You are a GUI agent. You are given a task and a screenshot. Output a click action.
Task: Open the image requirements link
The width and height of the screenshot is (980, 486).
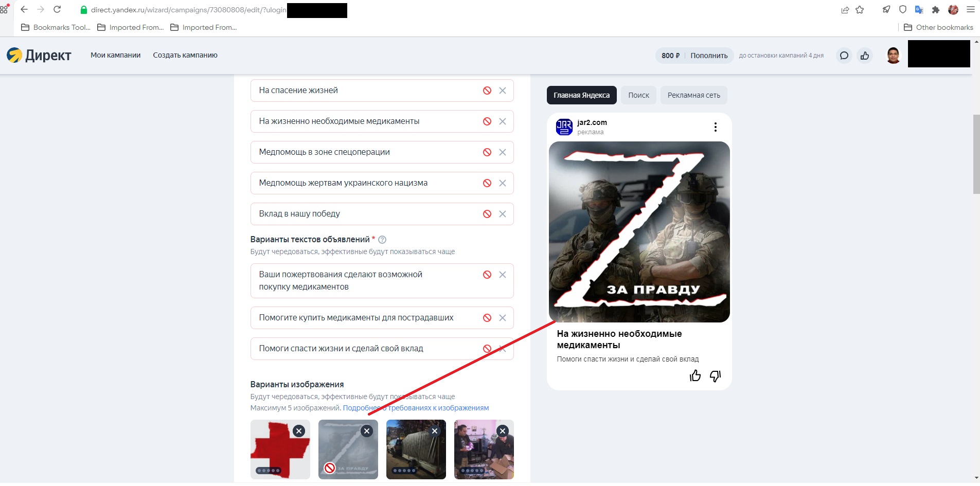click(416, 408)
